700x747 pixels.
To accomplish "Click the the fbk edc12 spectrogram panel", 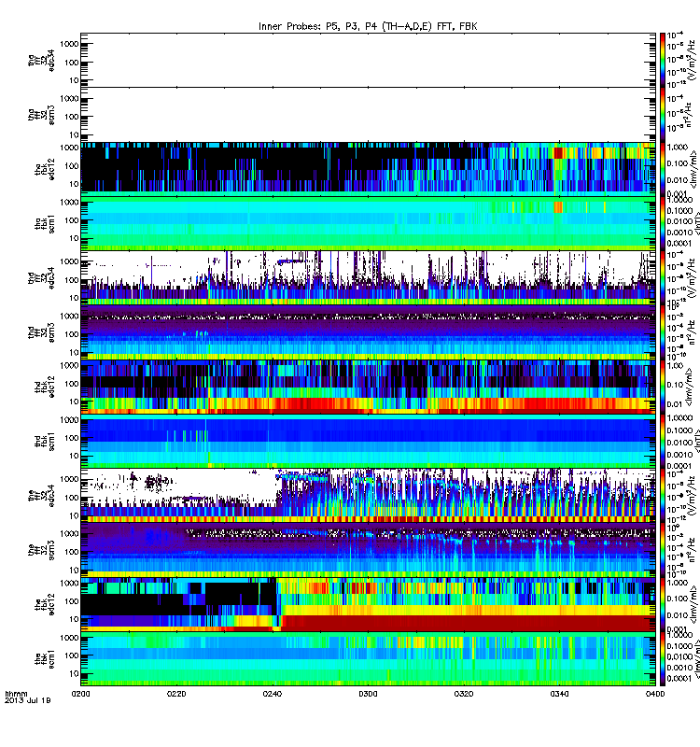I will [368, 604].
